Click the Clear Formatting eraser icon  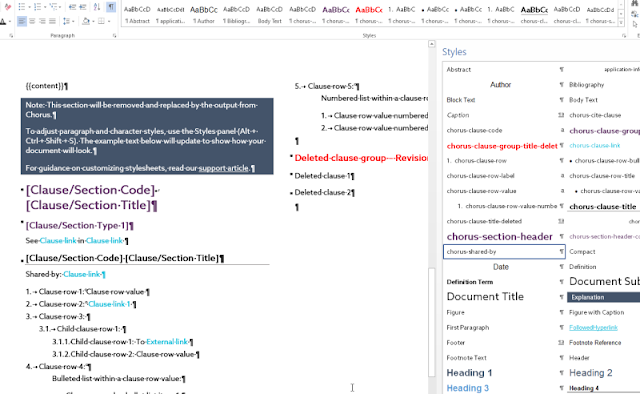[7, 7]
